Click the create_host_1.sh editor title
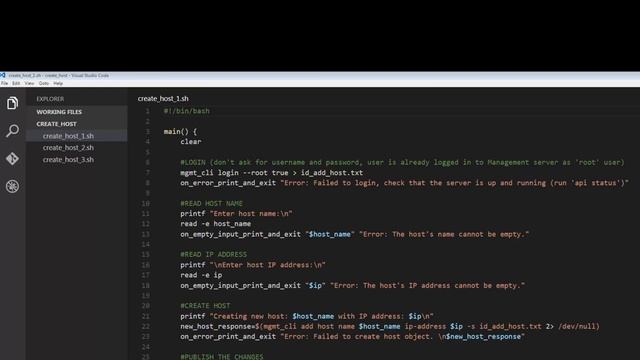Screen dimensions: 640x360 (x=163, y=98)
